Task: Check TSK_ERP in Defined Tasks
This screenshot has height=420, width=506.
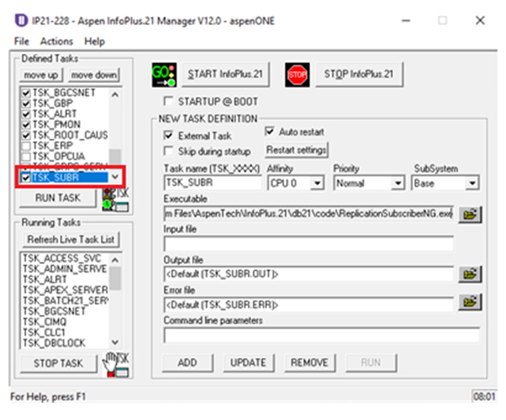Action: pos(26,146)
